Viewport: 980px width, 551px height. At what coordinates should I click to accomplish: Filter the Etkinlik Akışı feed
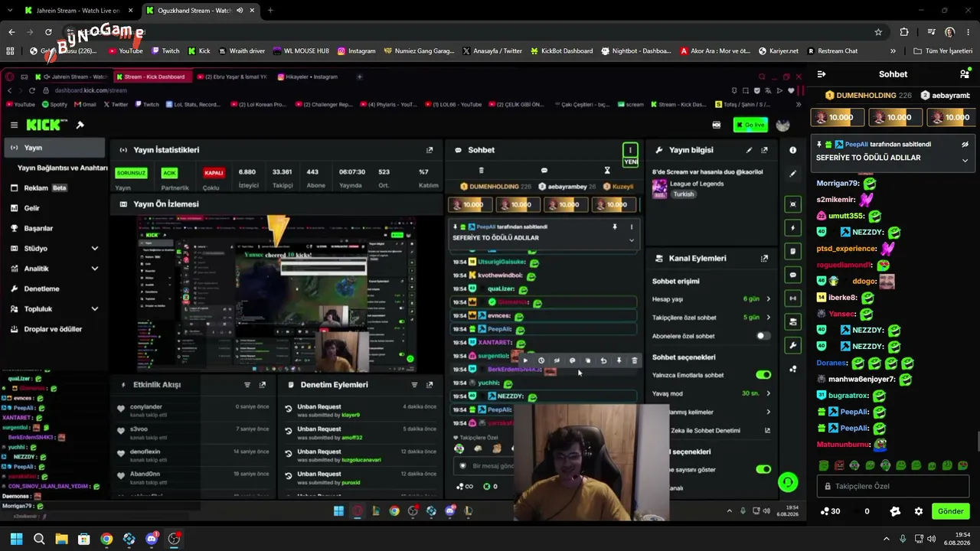coord(247,385)
